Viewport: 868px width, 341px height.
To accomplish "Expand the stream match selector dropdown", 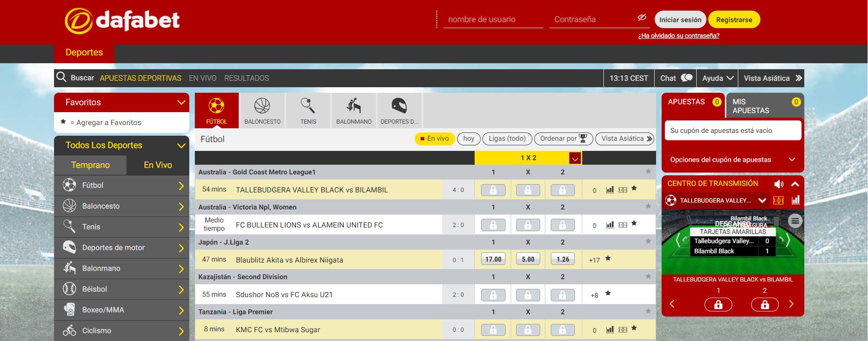I will pos(762,200).
